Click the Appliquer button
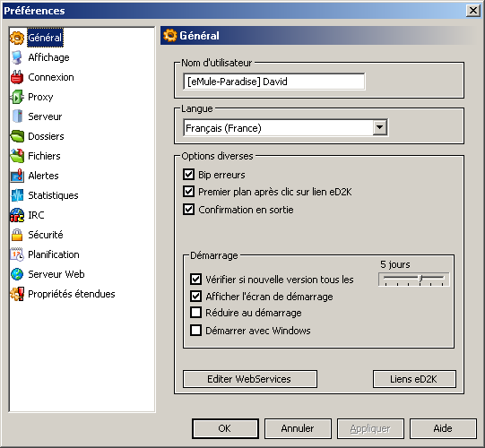The image size is (485, 448). (x=370, y=428)
